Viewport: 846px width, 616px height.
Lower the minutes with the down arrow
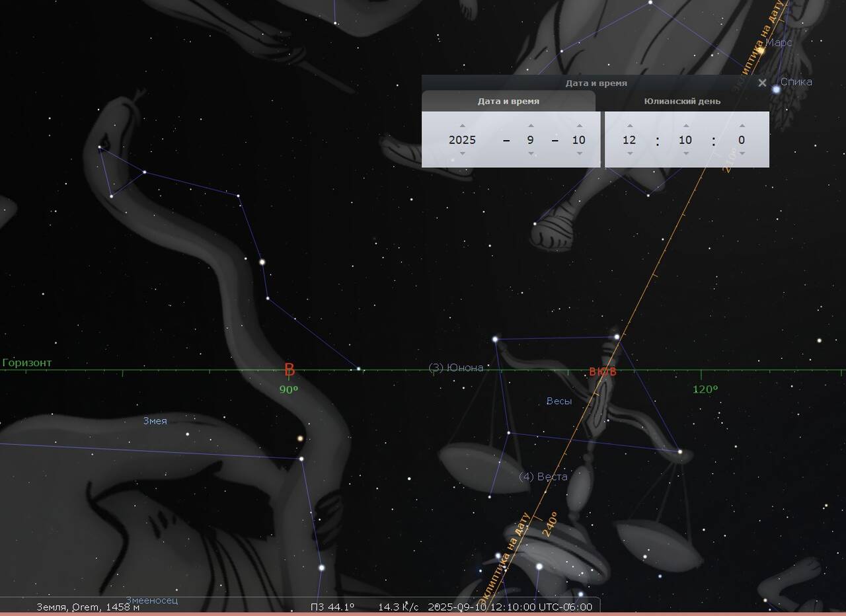coord(685,153)
